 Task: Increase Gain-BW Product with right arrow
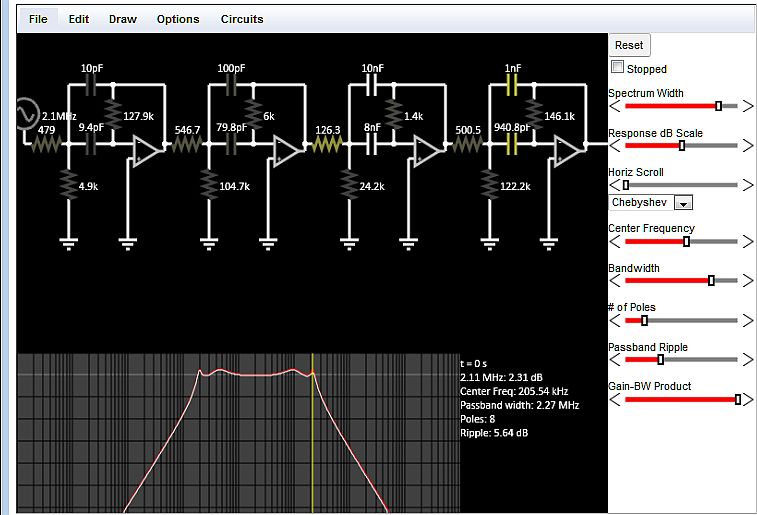point(748,399)
